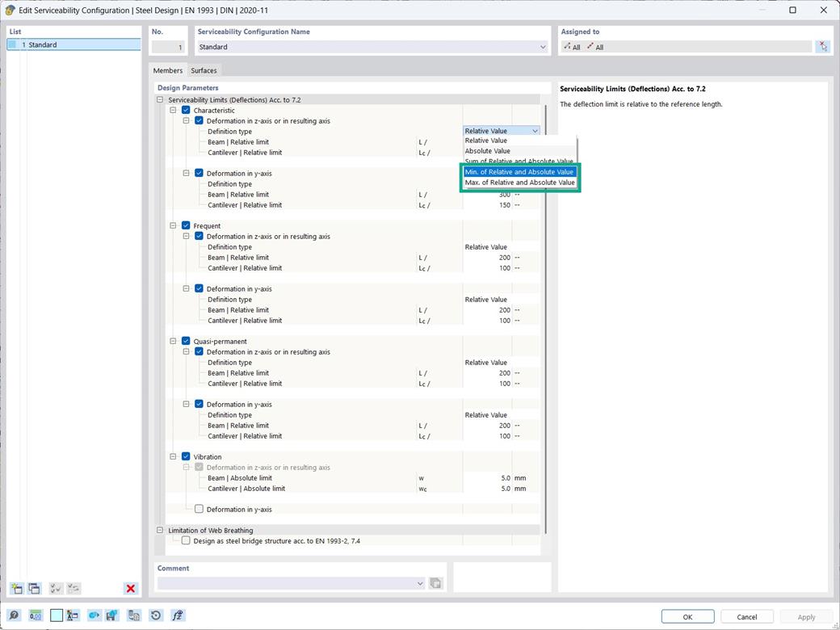
Task: Collapse Serviceability Limits (Deflections) section
Action: [x=160, y=99]
